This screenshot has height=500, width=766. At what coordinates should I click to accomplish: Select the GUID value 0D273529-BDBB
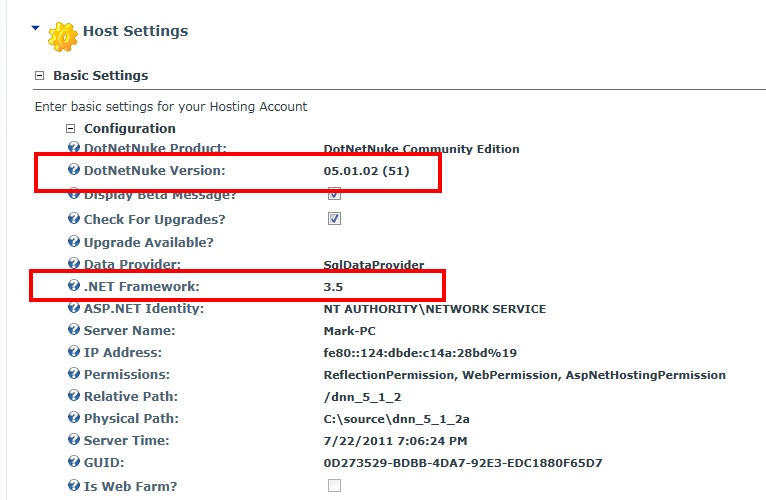click(x=463, y=463)
